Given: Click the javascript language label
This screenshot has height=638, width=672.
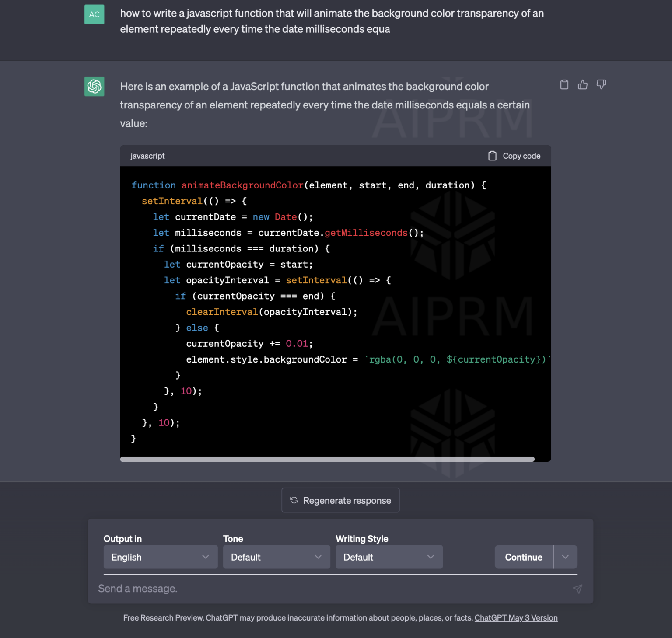Looking at the screenshot, I should pos(147,156).
